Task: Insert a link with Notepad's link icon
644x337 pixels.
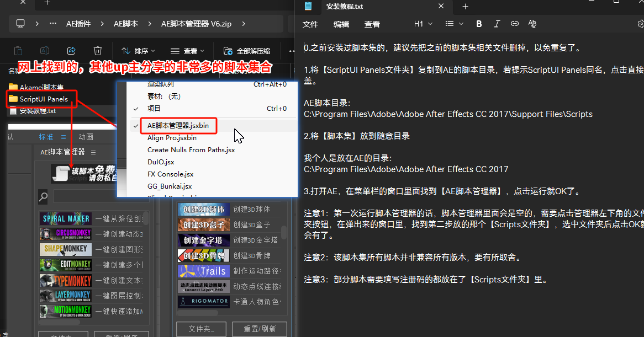Action: [x=515, y=24]
